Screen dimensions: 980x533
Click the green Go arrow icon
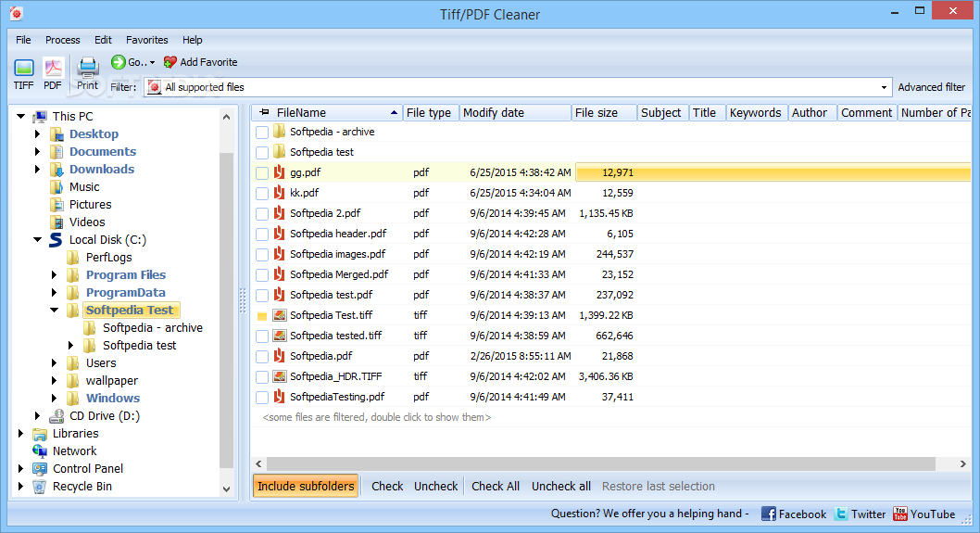pos(119,62)
